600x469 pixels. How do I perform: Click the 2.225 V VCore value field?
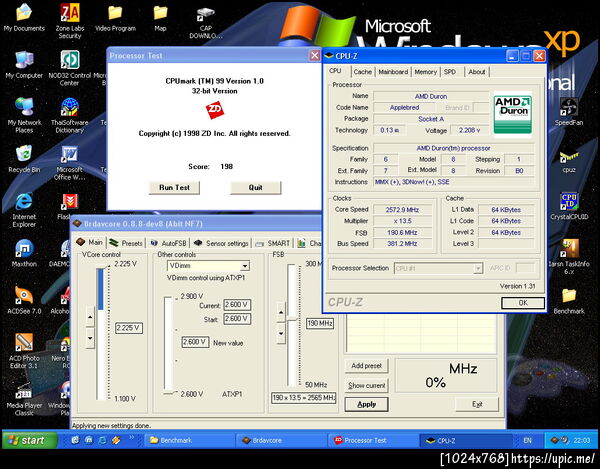point(129,328)
